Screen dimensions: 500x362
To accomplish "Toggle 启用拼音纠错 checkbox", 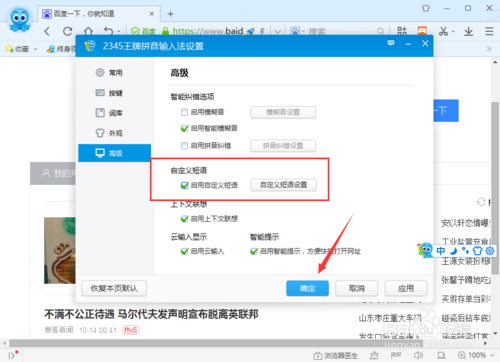I will point(184,146).
